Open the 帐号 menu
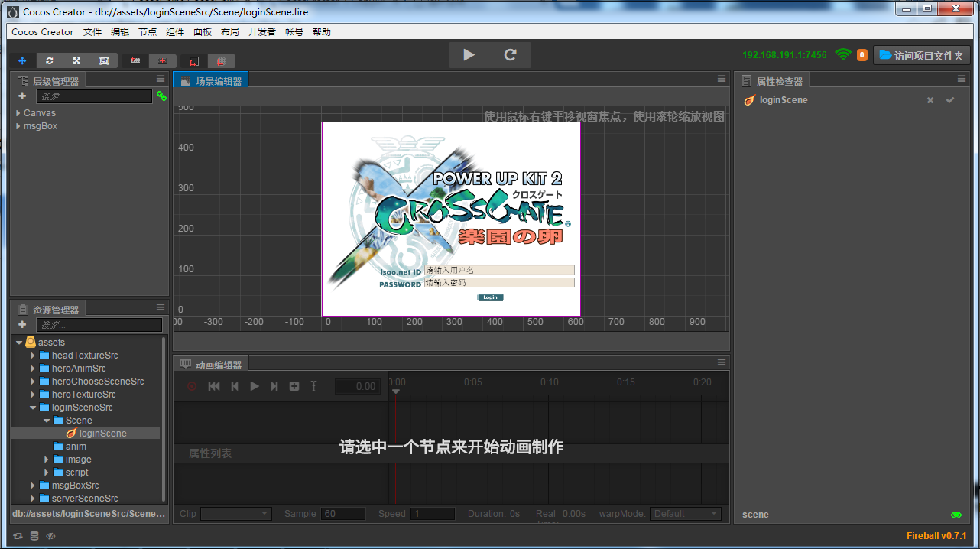 click(294, 32)
